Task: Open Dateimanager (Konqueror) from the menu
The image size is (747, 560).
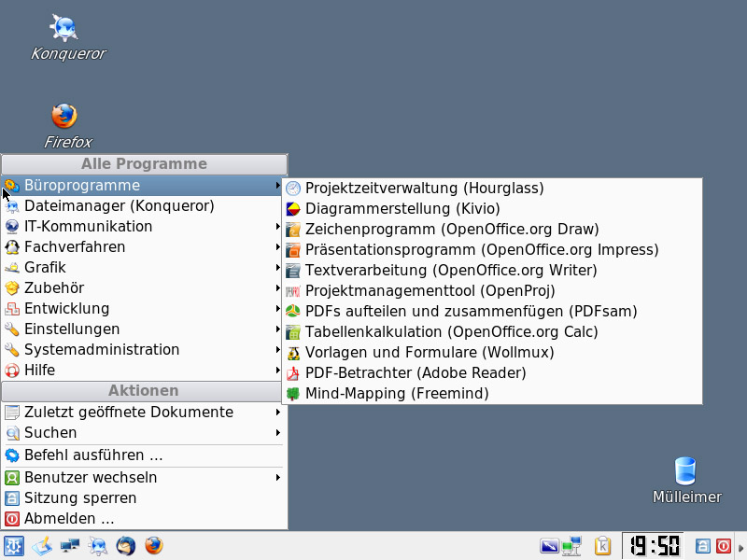Action: click(143, 205)
